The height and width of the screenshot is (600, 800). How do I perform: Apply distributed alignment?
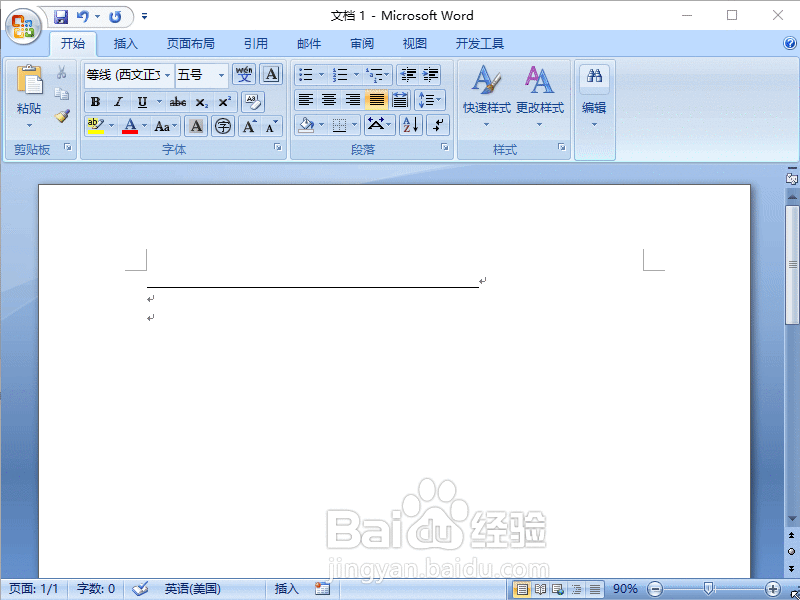[x=400, y=99]
